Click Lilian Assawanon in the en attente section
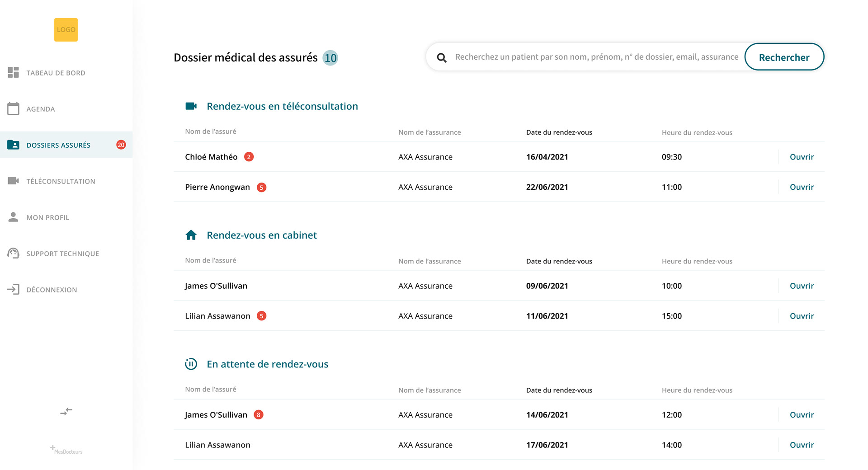 (217, 445)
